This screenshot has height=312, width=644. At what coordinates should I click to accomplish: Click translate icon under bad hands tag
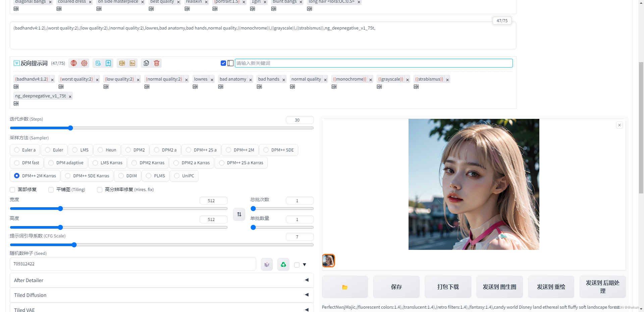click(259, 87)
